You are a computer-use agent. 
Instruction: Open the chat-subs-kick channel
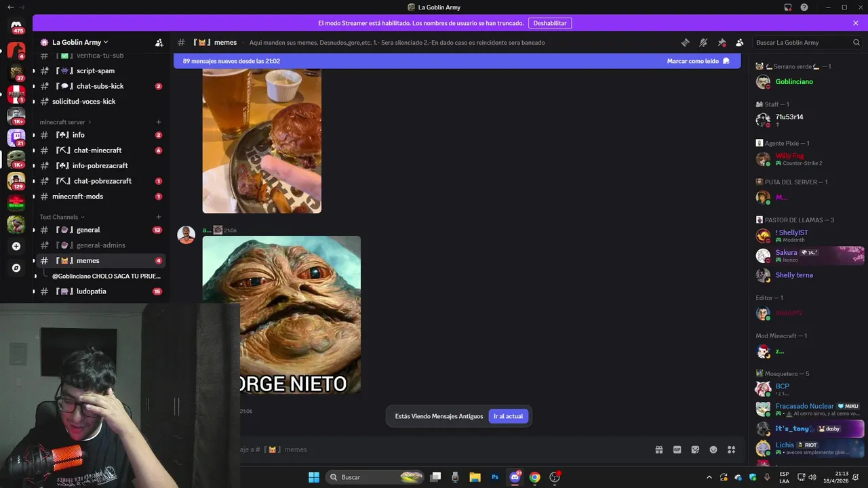coord(100,86)
